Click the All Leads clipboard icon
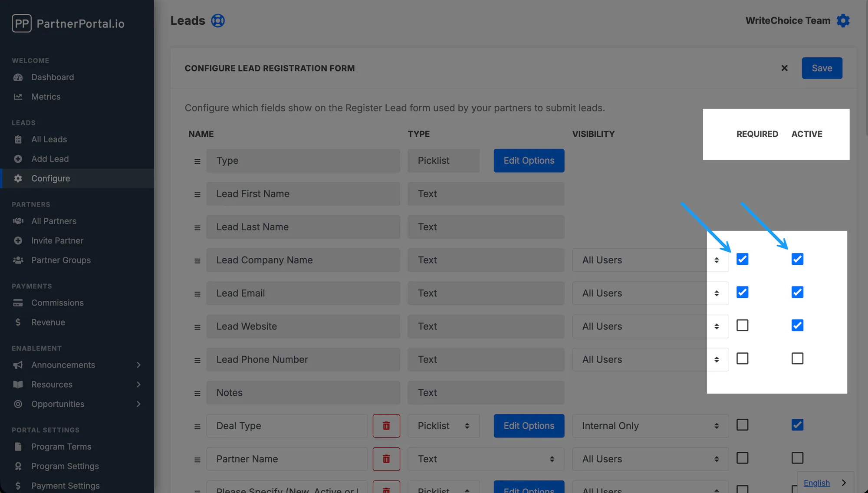Screen dimensions: 868x493 tap(18, 139)
